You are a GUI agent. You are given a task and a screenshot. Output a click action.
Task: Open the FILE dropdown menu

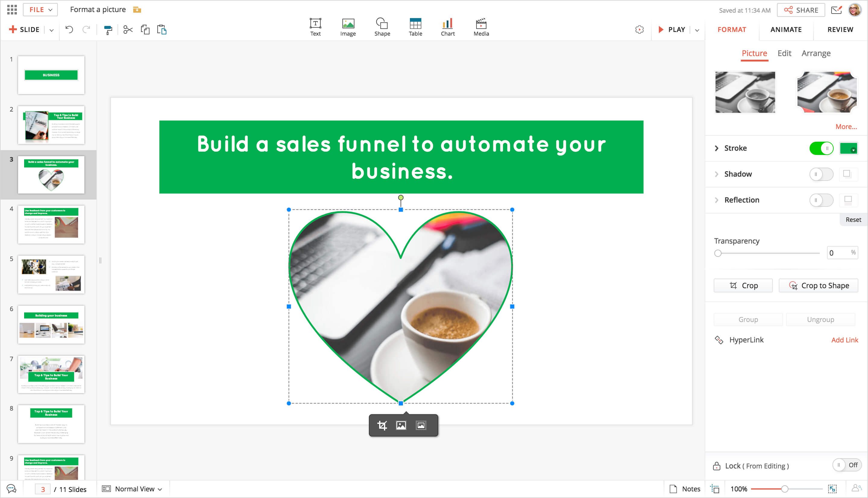(40, 10)
